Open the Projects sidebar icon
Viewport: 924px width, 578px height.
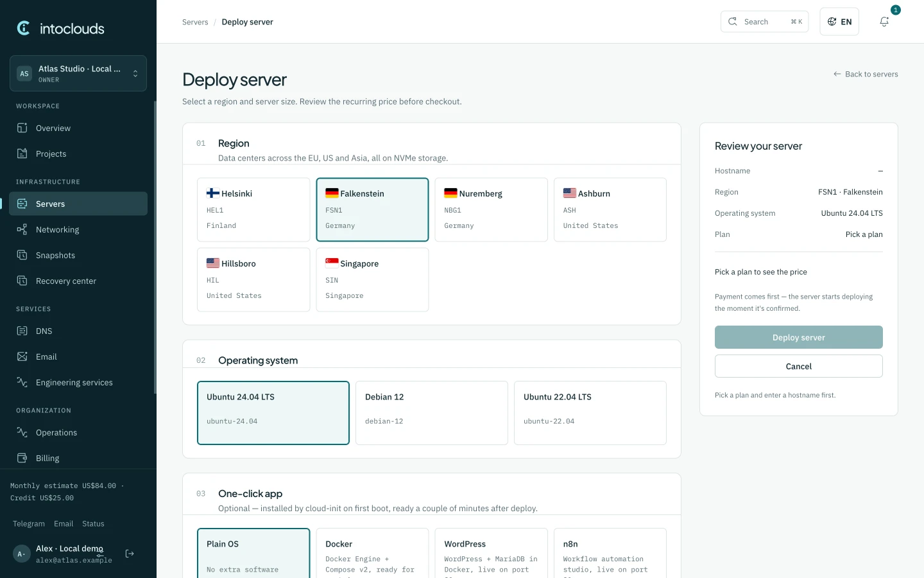tap(22, 153)
